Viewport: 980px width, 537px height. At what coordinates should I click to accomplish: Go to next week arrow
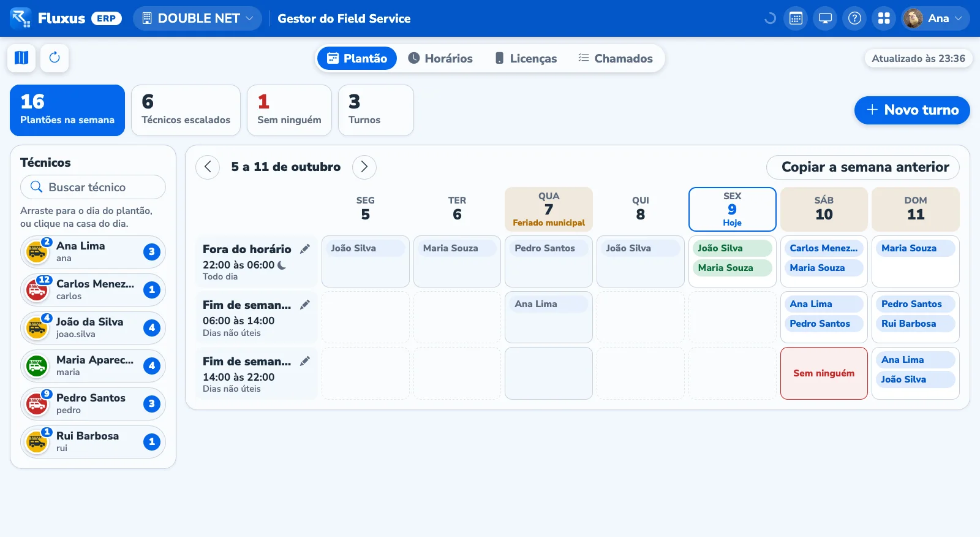click(364, 167)
